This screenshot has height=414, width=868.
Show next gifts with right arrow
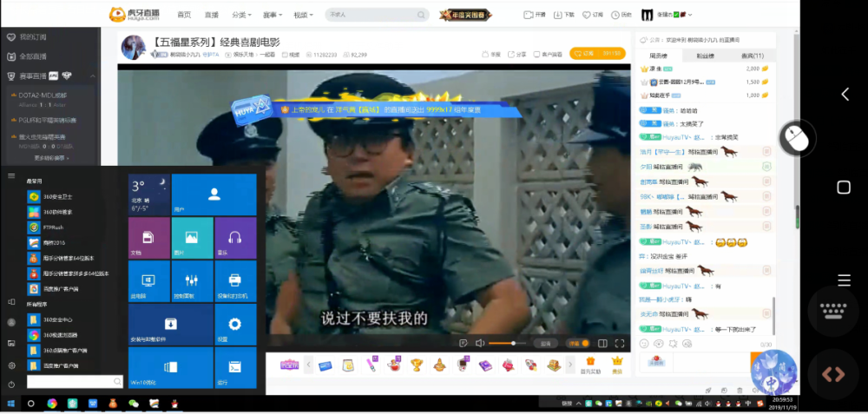[569, 365]
